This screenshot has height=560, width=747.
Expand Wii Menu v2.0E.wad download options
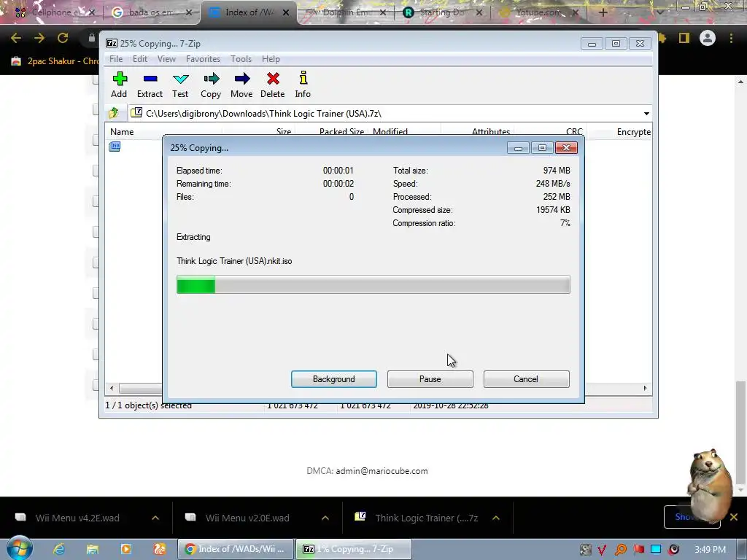(x=325, y=518)
